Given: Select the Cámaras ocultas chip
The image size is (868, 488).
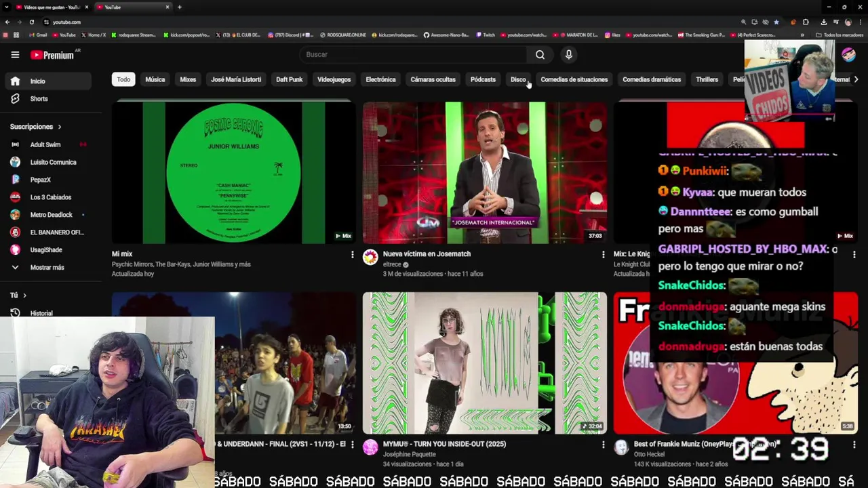Looking at the screenshot, I should point(433,79).
